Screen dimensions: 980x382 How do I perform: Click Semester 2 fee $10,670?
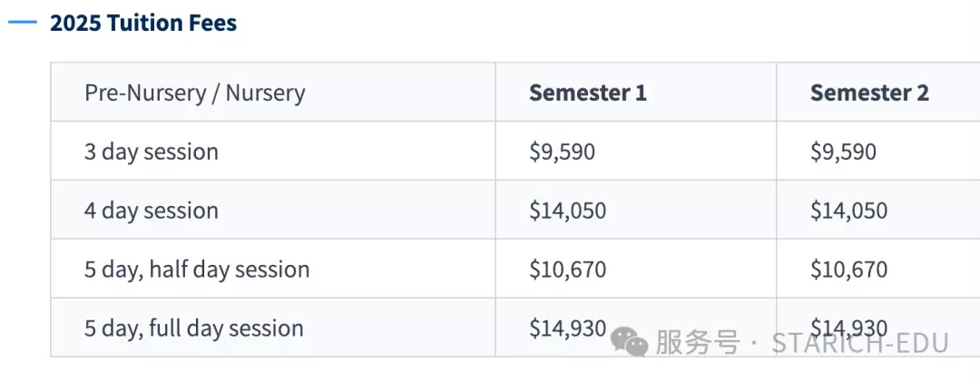(848, 269)
